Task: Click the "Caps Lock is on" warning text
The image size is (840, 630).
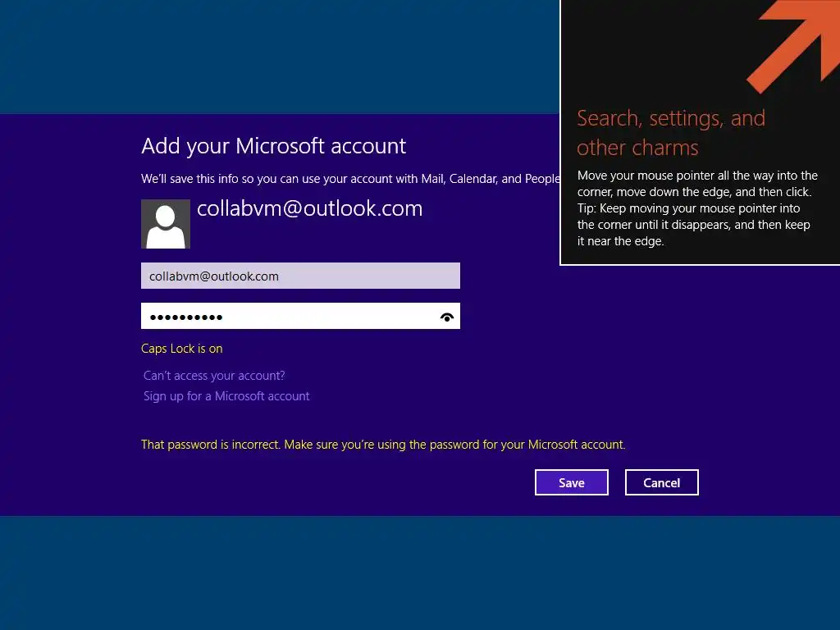Action: (181, 348)
